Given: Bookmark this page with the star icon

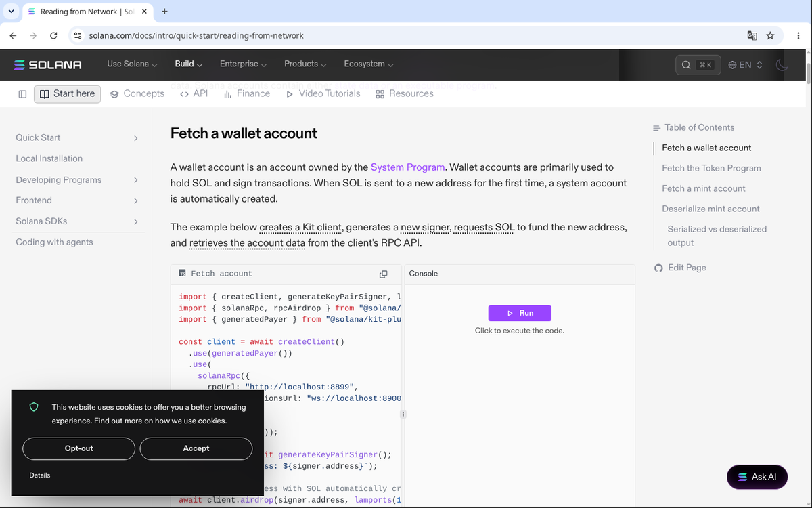Looking at the screenshot, I should tap(770, 35).
